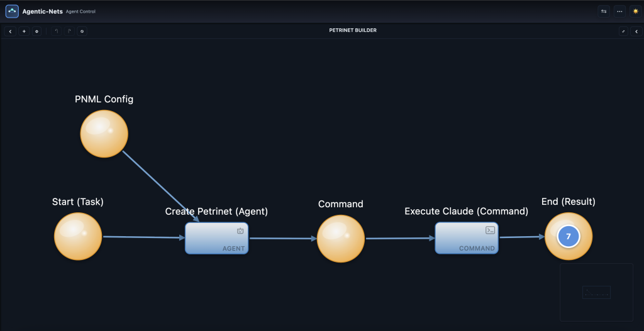Screen dimensions: 644x331
Task: Click the Execute Claude command transition
Action: click(x=466, y=238)
